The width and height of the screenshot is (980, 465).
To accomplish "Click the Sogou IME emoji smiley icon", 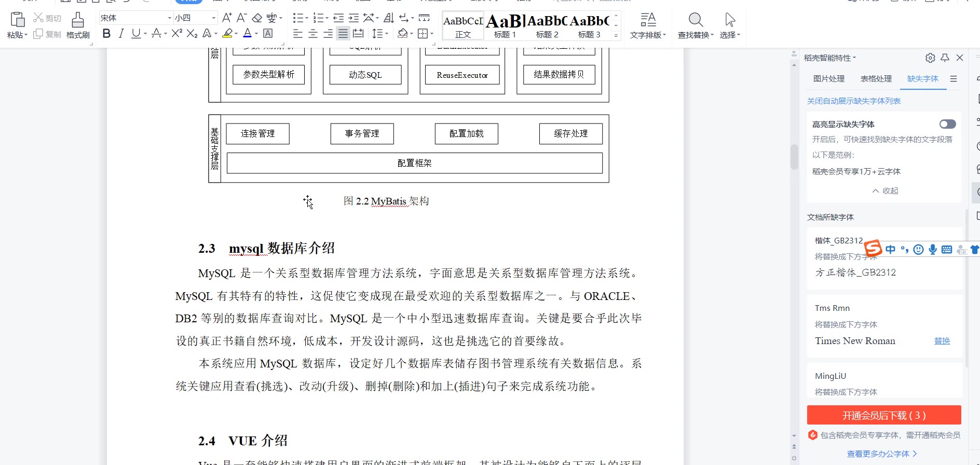I will 918,250.
